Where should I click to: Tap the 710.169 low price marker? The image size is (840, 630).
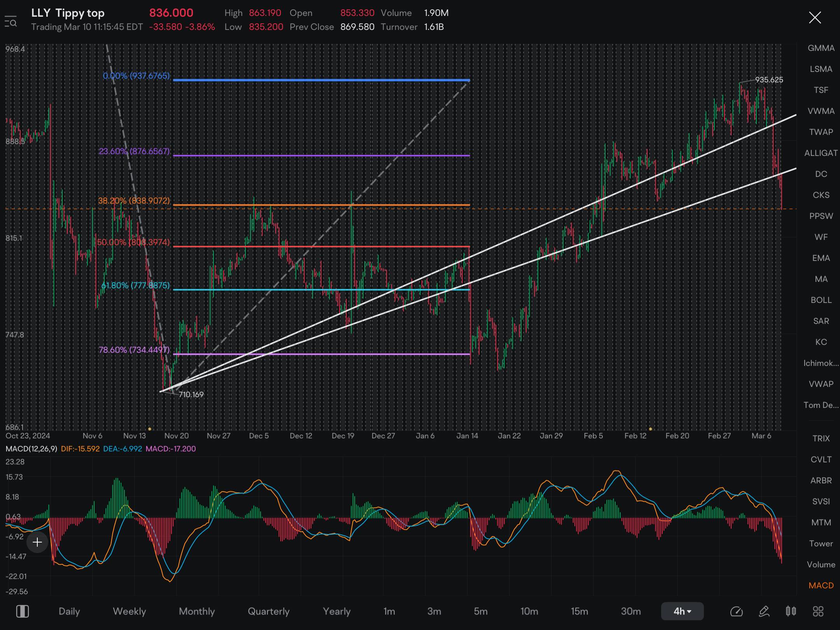coord(191,394)
